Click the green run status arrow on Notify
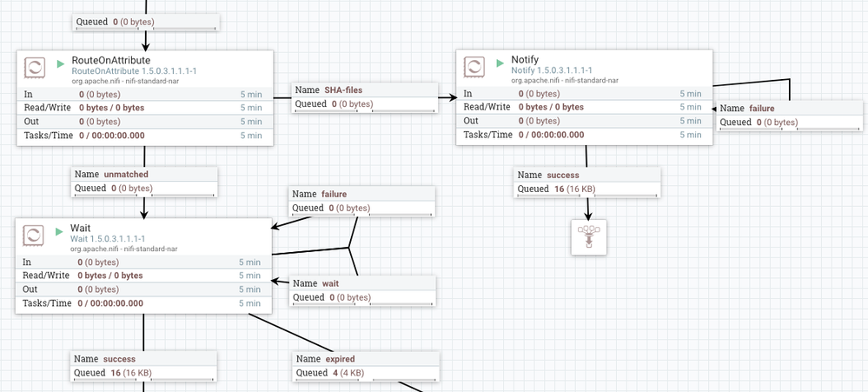 [500, 63]
